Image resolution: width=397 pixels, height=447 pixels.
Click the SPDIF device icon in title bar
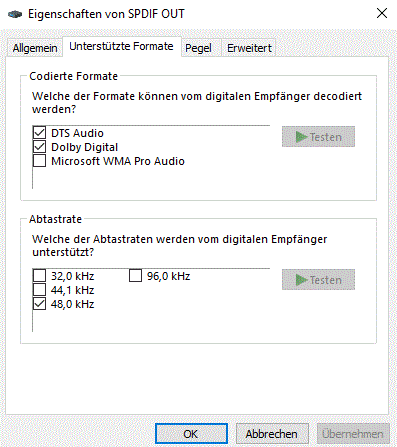[x=15, y=14]
